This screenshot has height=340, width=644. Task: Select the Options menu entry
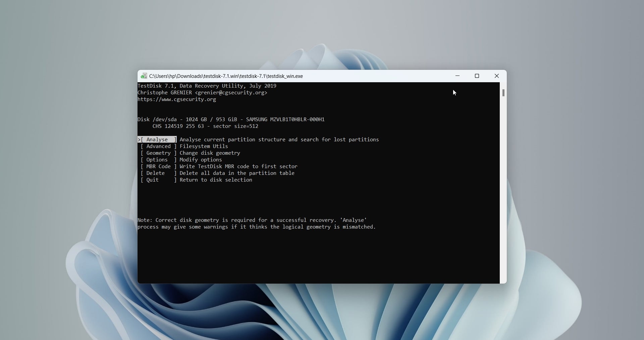pyautogui.click(x=157, y=160)
